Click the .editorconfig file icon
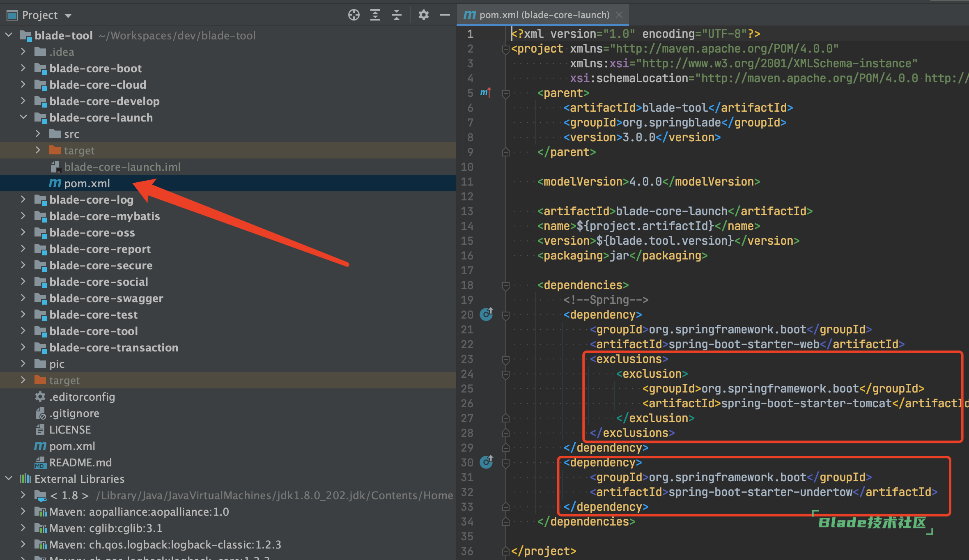 click(40, 397)
